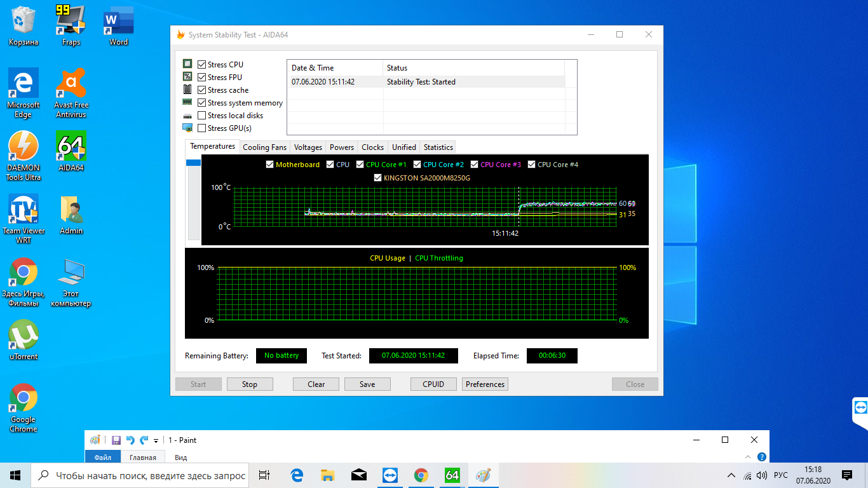The height and width of the screenshot is (488, 868).
Task: Open Paint help question mark icon
Action: [x=762, y=457]
